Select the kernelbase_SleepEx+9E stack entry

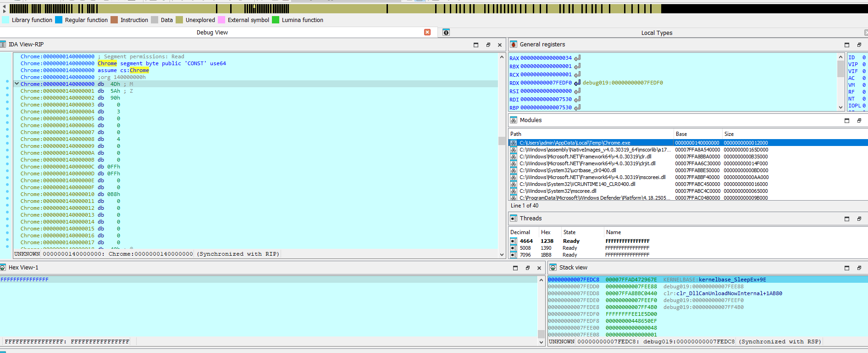[x=708, y=280]
